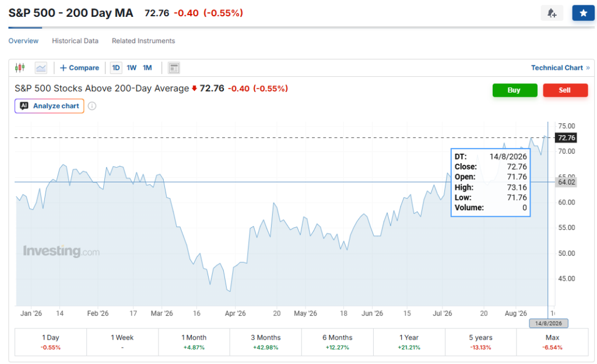
Task: Open the Compare instruments option
Action: [79, 68]
